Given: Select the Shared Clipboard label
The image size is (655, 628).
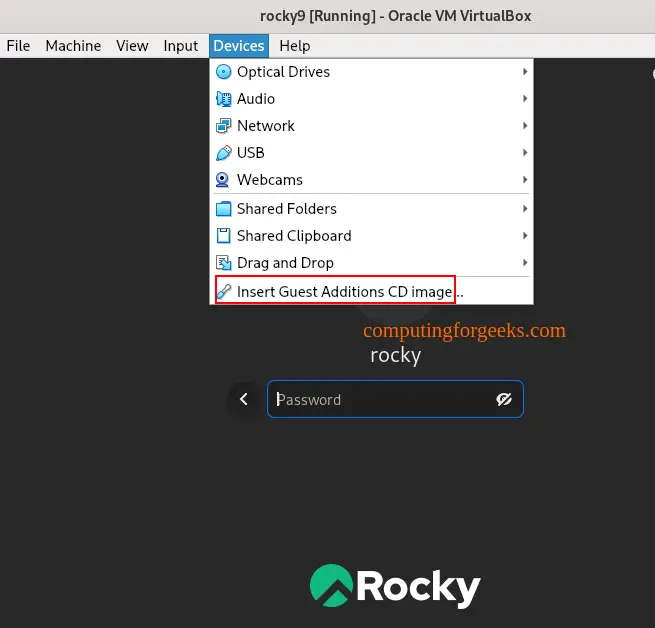Looking at the screenshot, I should [294, 236].
